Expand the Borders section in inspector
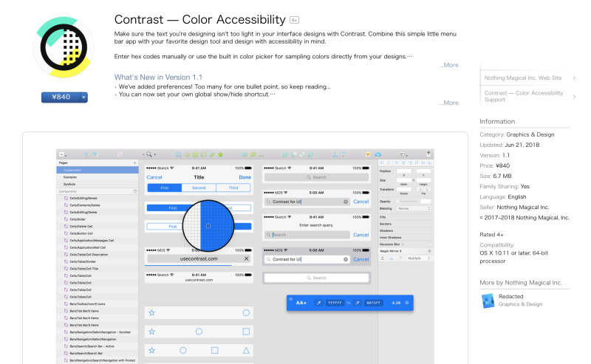The height and width of the screenshot is (364, 591). pyautogui.click(x=406, y=224)
